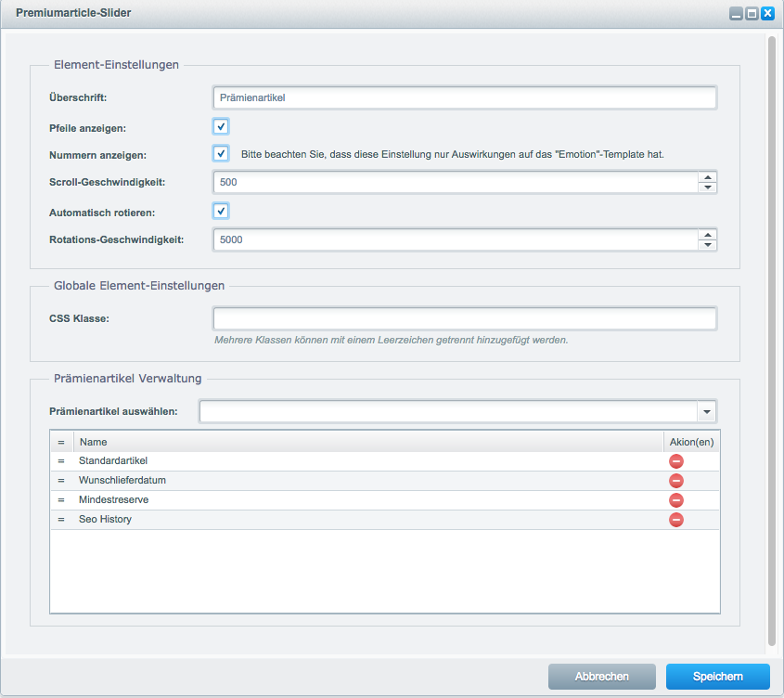Cancel the dialog via Abbrechen
Image resolution: width=784 pixels, height=698 pixels.
coord(601,677)
